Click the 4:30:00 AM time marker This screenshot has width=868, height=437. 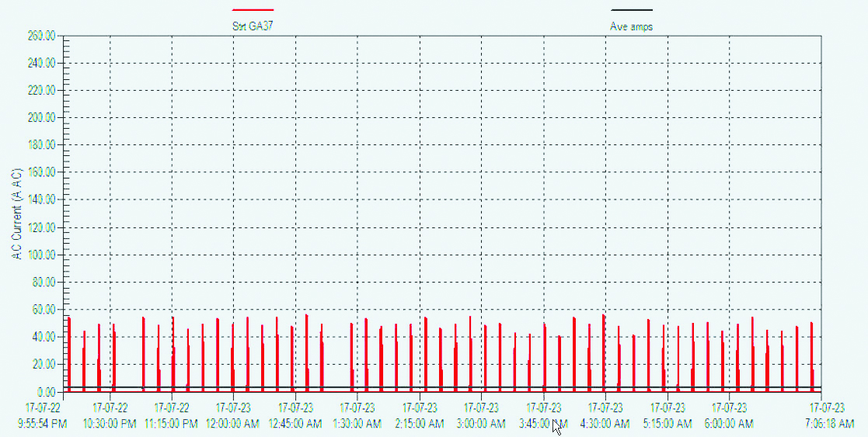click(x=605, y=424)
